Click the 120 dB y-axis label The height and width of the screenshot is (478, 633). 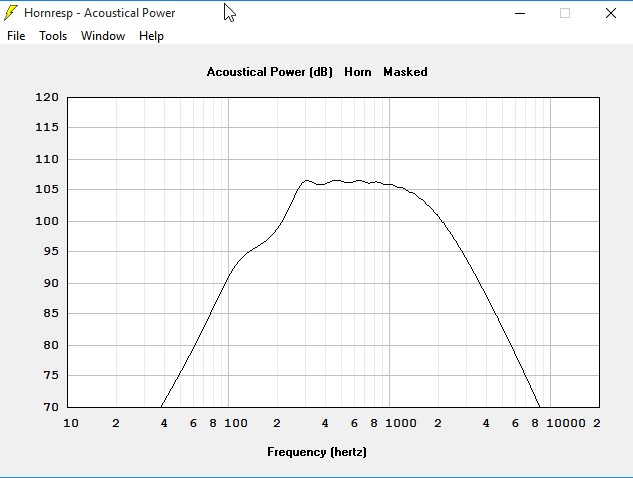47,97
